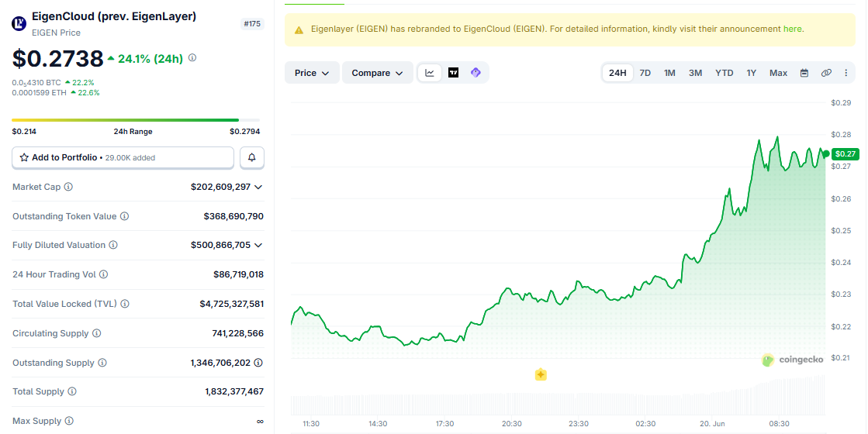Click the $0.214 range low value
The height and width of the screenshot is (434, 868).
click(24, 132)
